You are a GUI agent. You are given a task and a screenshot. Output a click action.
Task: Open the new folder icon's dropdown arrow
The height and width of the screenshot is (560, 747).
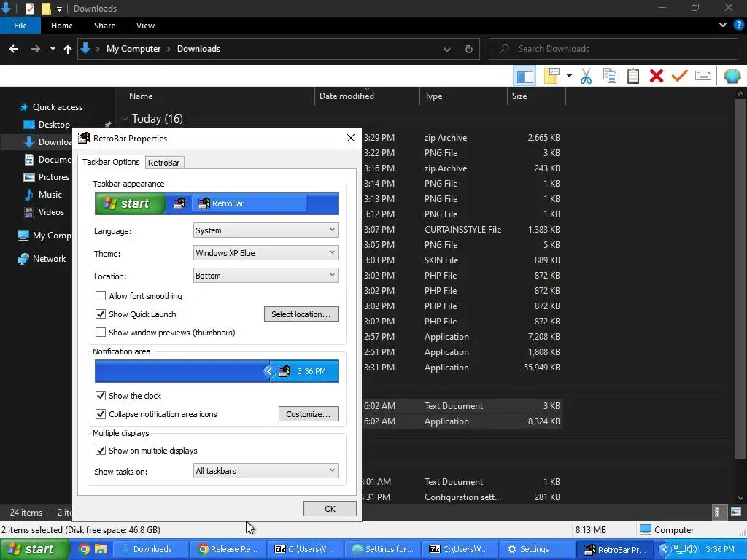pos(569,76)
